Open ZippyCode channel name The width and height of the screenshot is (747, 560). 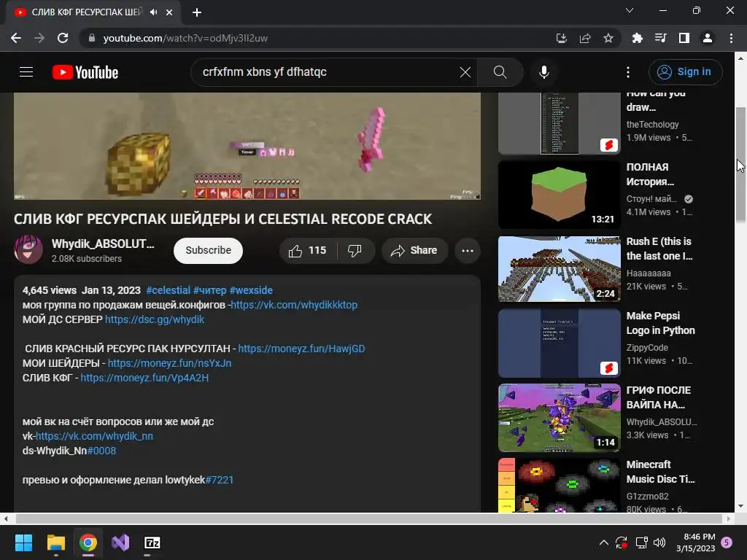(647, 348)
